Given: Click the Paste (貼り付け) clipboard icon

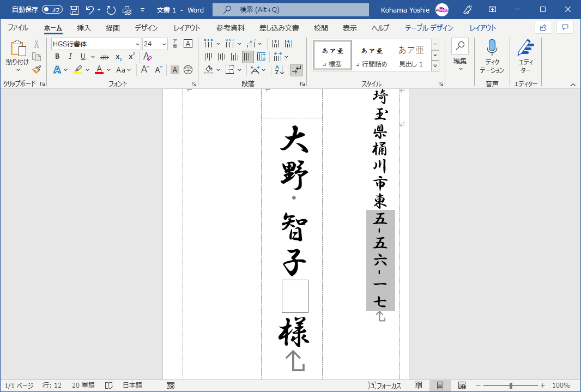Looking at the screenshot, I should [17, 49].
